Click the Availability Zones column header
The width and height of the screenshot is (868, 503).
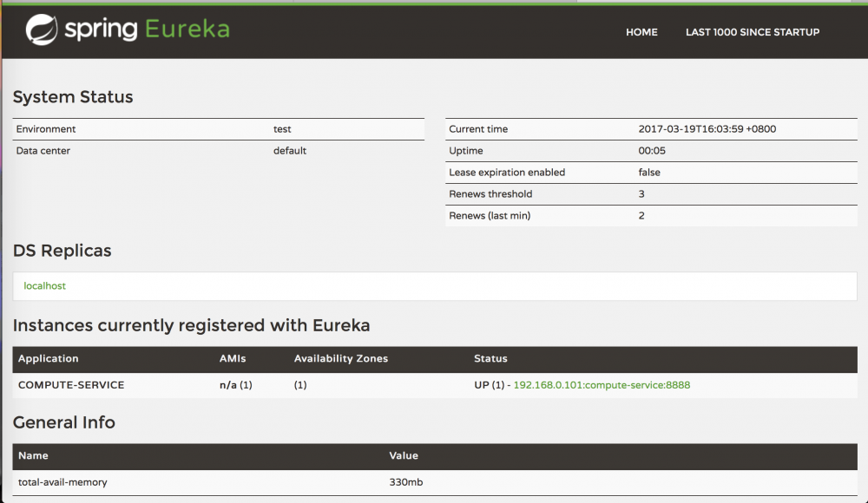point(340,358)
